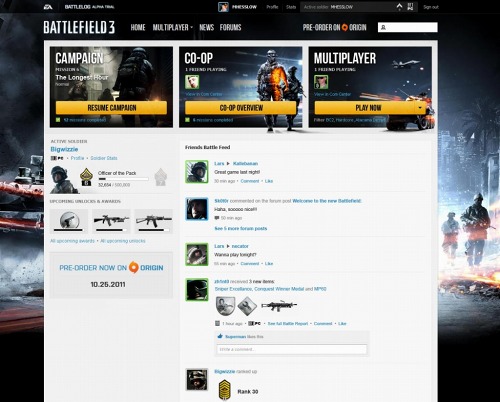Screen dimensions: 500x402
Task: Click the rank progress bar
Action: tap(123, 179)
